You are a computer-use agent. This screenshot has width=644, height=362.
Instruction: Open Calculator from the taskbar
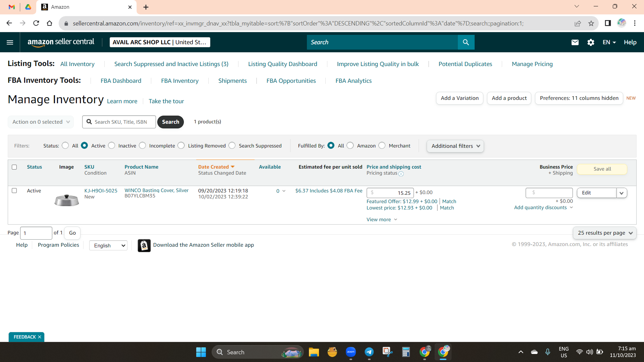406,352
